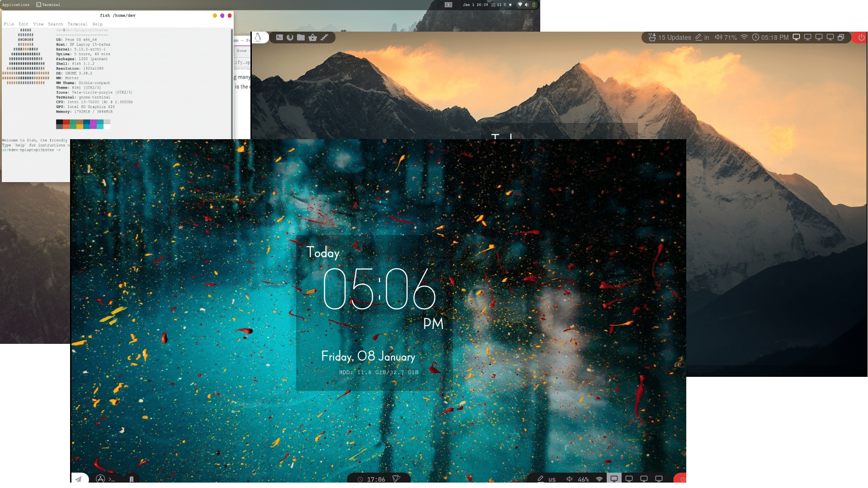This screenshot has height=488, width=868.
Task: Click the wifi icon beside 05:18 PM
Action: click(744, 38)
